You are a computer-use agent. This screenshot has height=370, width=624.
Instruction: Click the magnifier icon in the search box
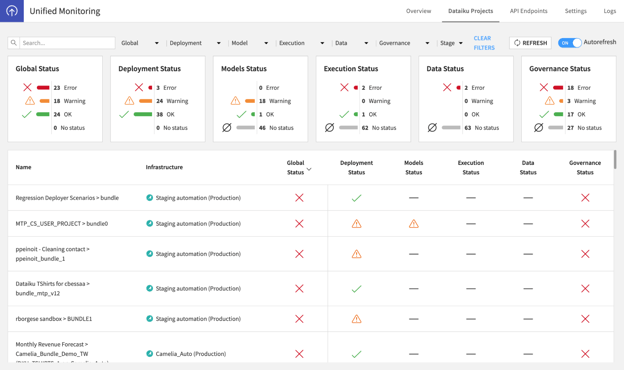14,43
